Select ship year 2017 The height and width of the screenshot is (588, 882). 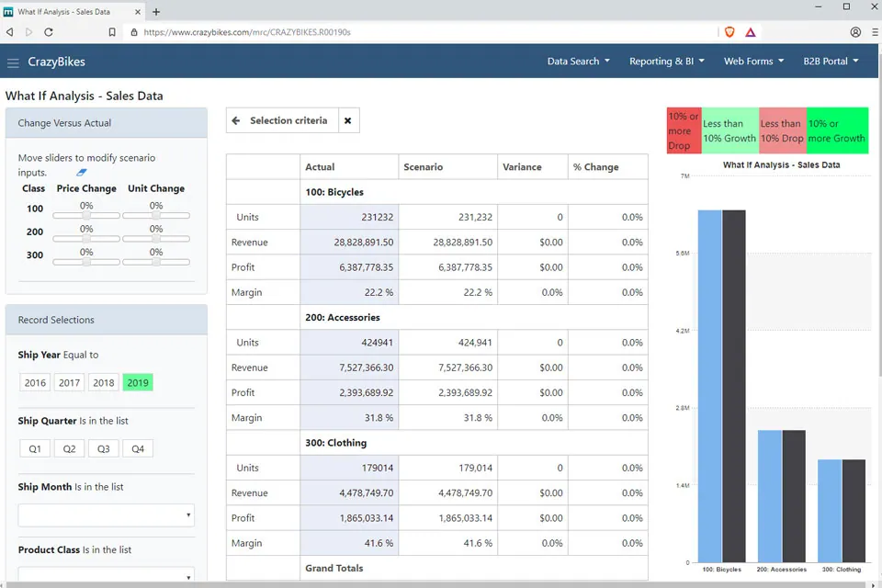(x=69, y=382)
